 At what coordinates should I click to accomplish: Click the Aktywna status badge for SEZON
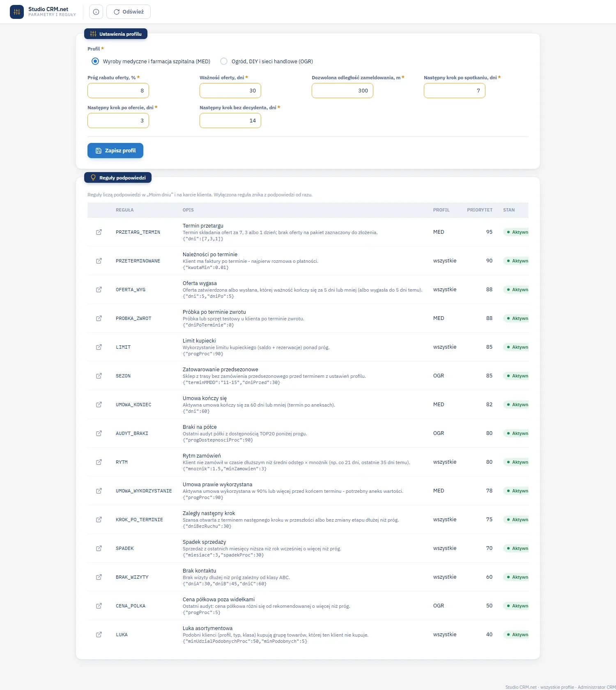[x=516, y=376]
